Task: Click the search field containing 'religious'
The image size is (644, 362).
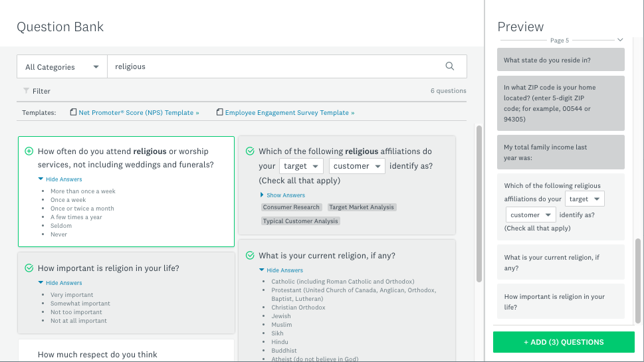Action: [x=272, y=66]
